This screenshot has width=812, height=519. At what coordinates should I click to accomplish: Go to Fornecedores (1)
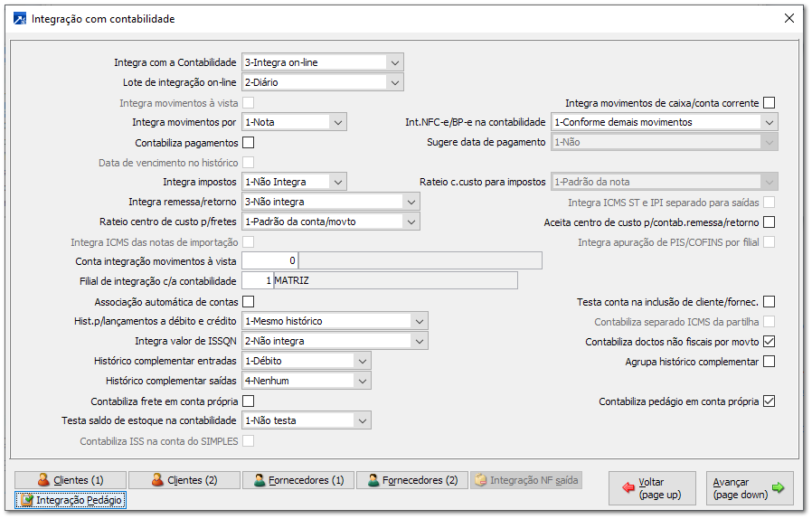tap(298, 480)
